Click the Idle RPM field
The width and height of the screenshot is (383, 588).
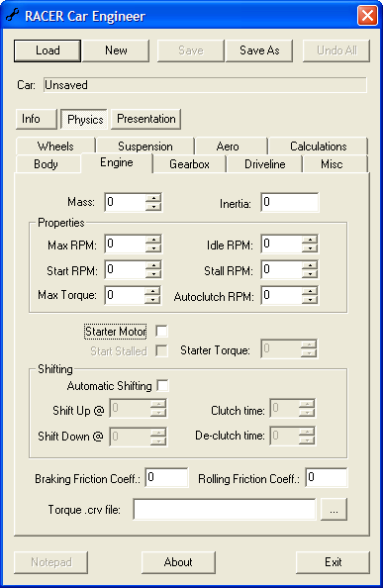(x=282, y=244)
